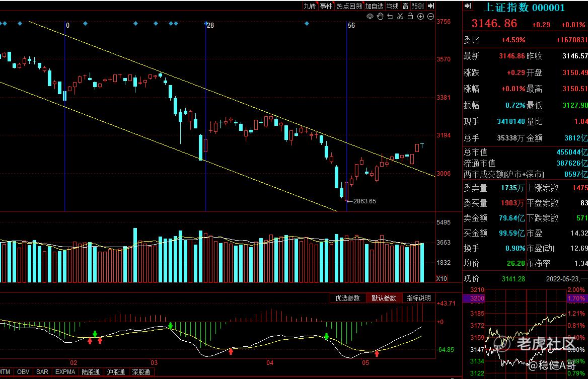Click the 市盈 value 14.32
588x379 pixels.
[578, 233]
